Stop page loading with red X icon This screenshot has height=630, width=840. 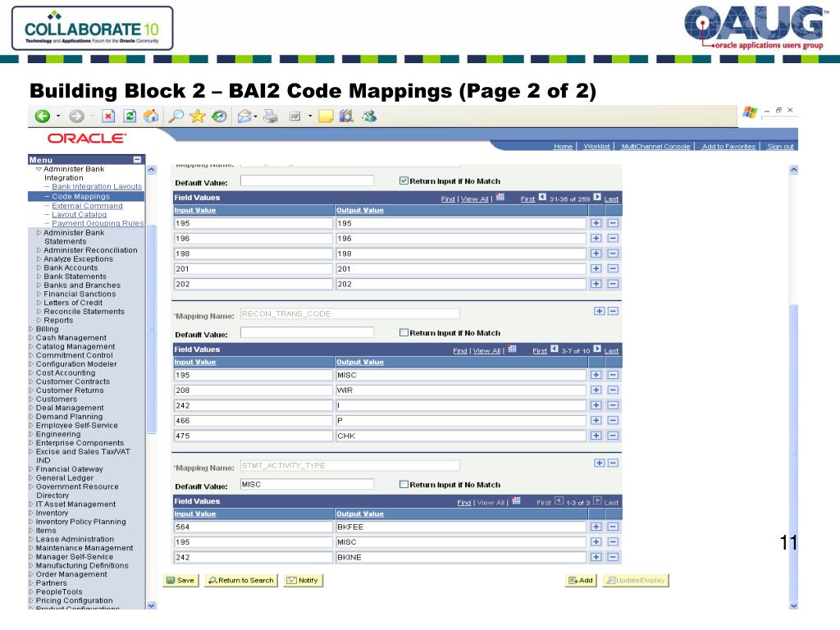(108, 116)
